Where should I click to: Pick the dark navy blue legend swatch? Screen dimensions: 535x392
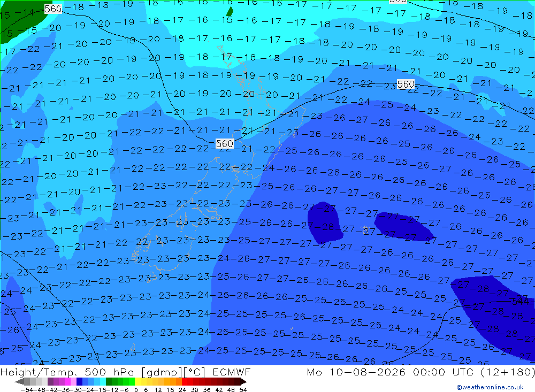80,381
